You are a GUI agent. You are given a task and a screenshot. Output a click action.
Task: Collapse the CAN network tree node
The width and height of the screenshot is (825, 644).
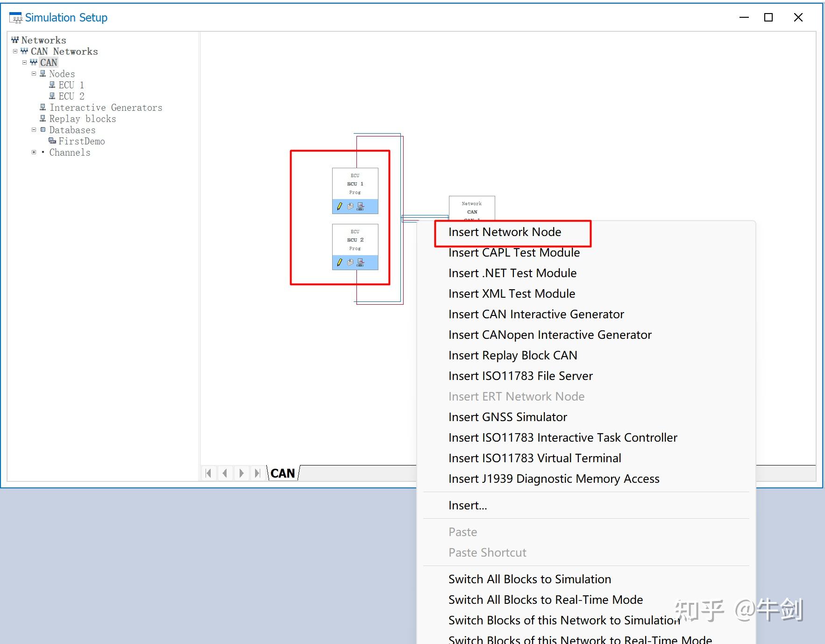click(24, 62)
